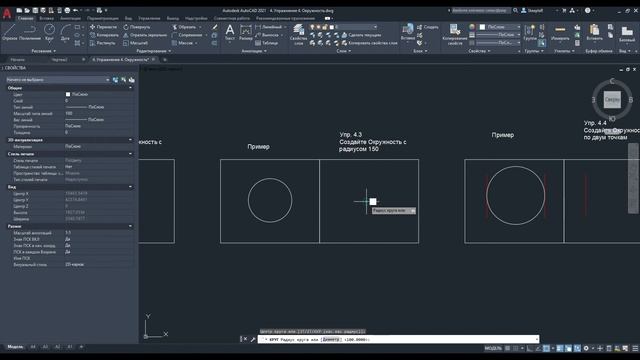Click Копировать свойства слоя button
This screenshot has width=640, height=360.
pyautogui.click(x=369, y=43)
